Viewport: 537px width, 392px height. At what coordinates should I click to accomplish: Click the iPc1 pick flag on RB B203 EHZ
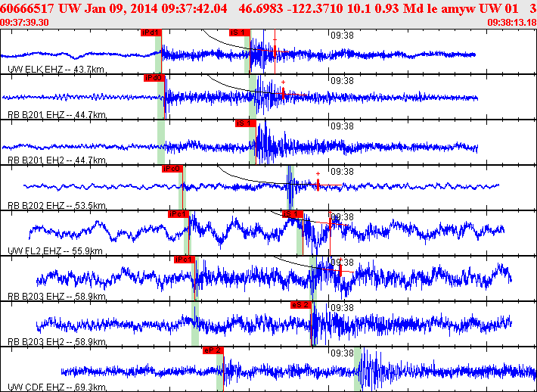pos(185,260)
